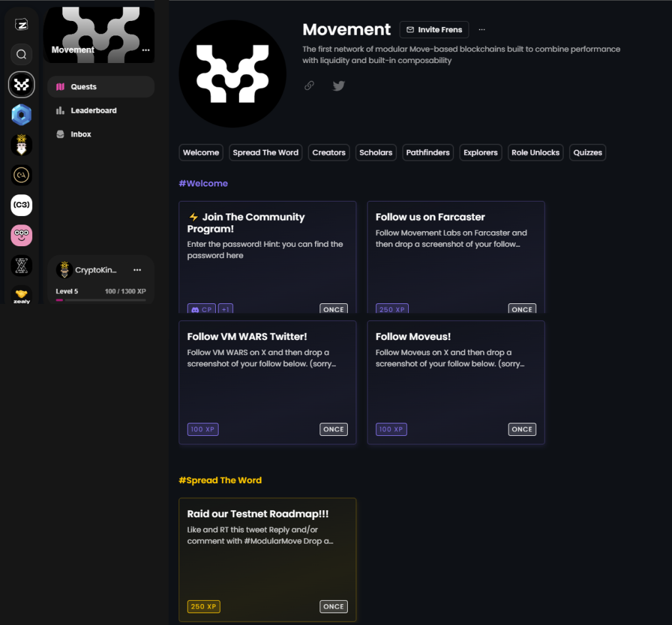
Task: Open three-dot menu beside Invite Frens
Action: click(482, 30)
